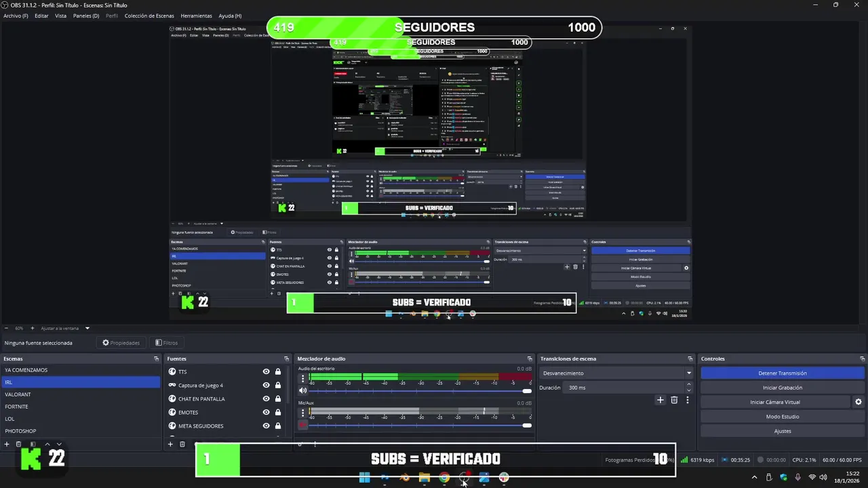Viewport: 868px width, 488px height.
Task: Open the Vista menu
Action: 60,16
